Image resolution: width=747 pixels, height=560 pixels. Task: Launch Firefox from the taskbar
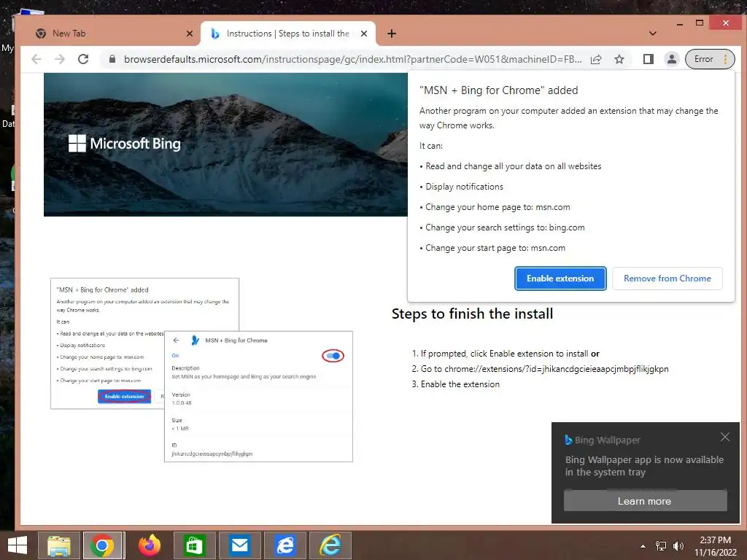pos(149,545)
